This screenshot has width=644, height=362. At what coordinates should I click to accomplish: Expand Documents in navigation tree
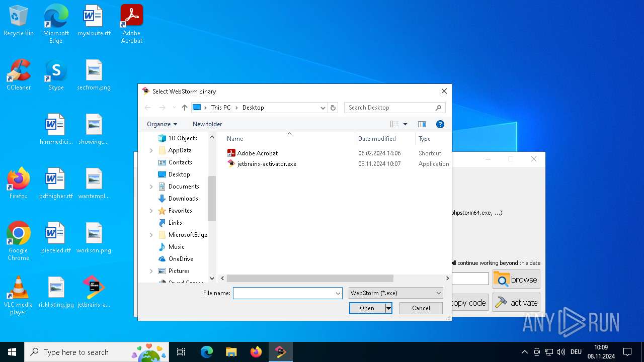tap(151, 187)
